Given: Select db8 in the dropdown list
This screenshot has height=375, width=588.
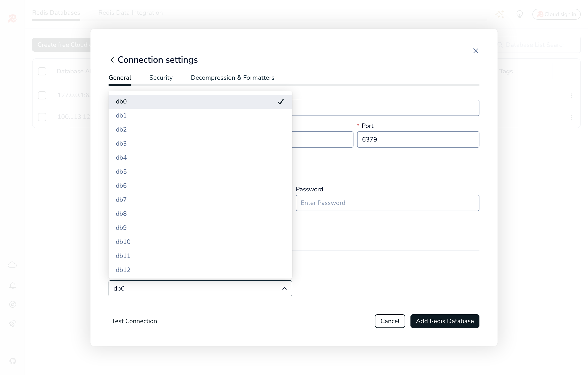Looking at the screenshot, I should click(200, 214).
